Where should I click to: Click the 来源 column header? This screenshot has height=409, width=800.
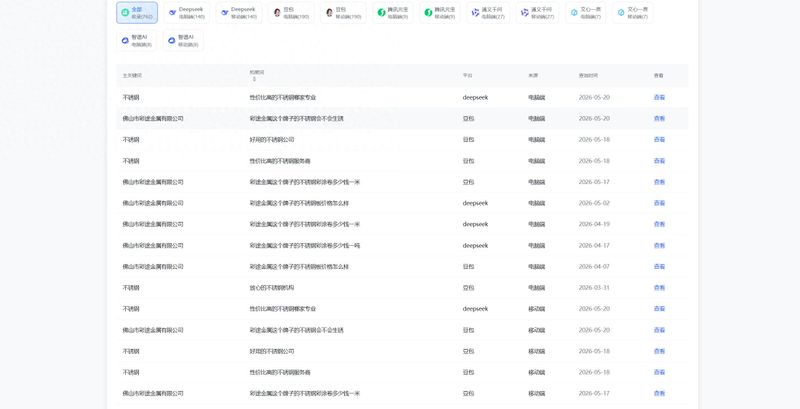[533, 75]
